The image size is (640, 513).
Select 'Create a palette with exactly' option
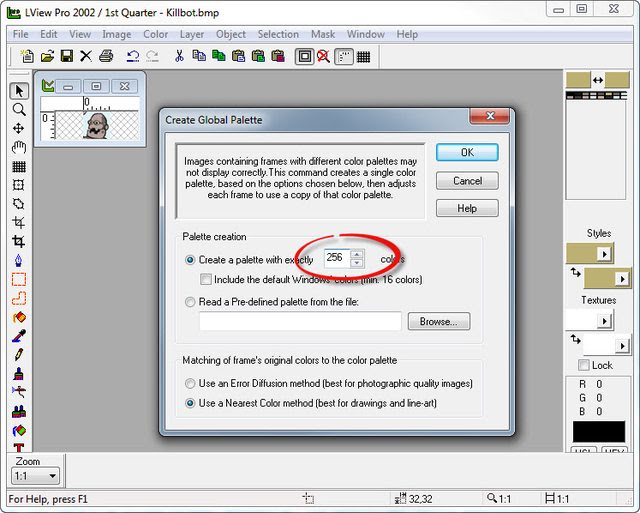[x=190, y=260]
